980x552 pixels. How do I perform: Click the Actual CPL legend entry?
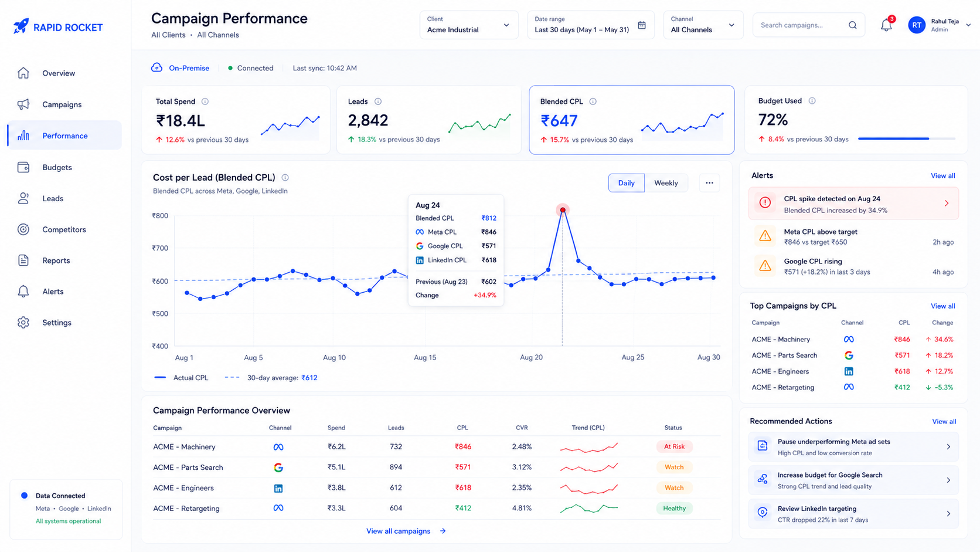[181, 378]
